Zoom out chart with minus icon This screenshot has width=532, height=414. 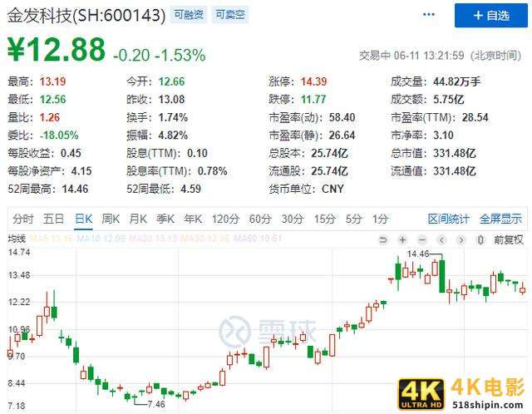422,240
